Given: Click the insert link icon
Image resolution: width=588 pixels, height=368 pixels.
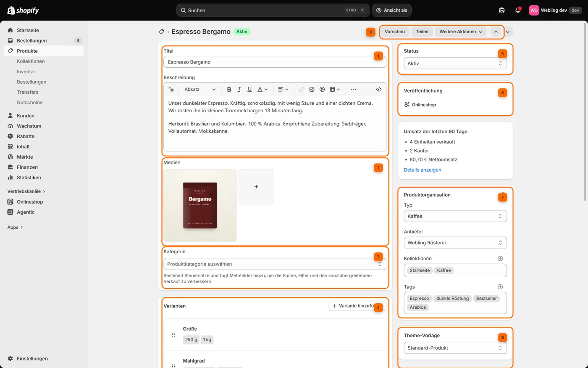Looking at the screenshot, I should pos(302,89).
